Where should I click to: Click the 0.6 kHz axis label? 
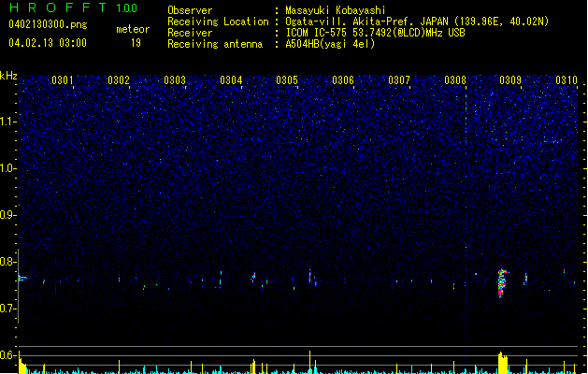tap(7, 355)
